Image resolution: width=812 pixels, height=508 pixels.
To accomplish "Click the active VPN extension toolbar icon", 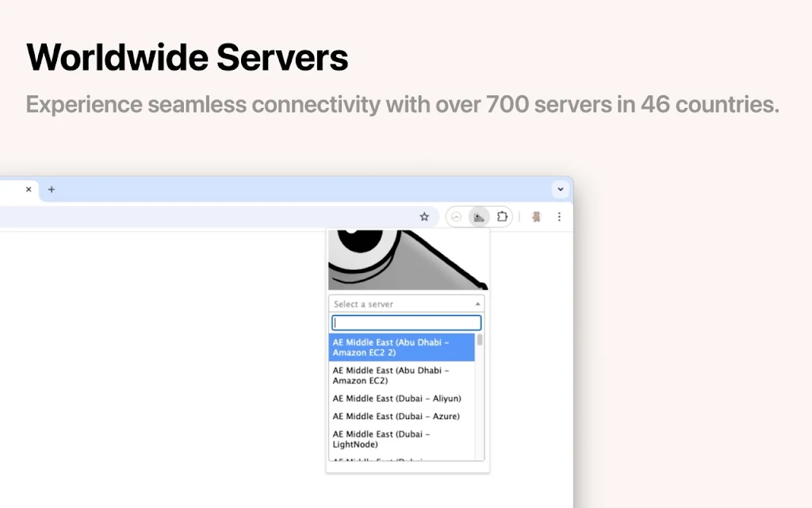I will click(x=479, y=217).
